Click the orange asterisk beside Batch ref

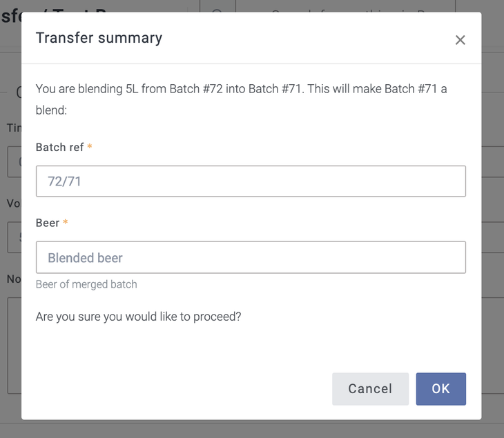click(x=90, y=148)
